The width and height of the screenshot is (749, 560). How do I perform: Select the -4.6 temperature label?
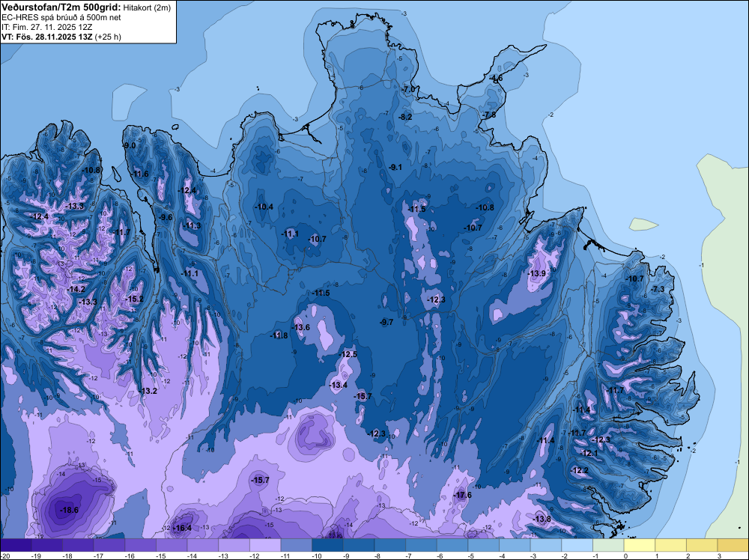pyautogui.click(x=496, y=78)
